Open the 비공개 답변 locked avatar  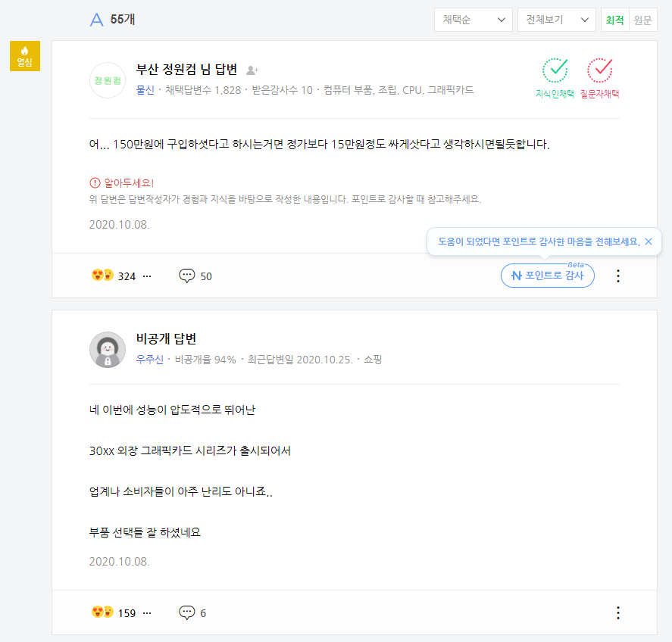(108, 350)
